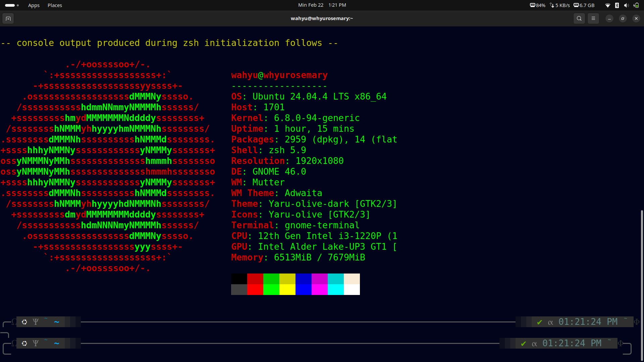The height and width of the screenshot is (362, 644).
Task: Open the Places menu
Action: coord(55,5)
